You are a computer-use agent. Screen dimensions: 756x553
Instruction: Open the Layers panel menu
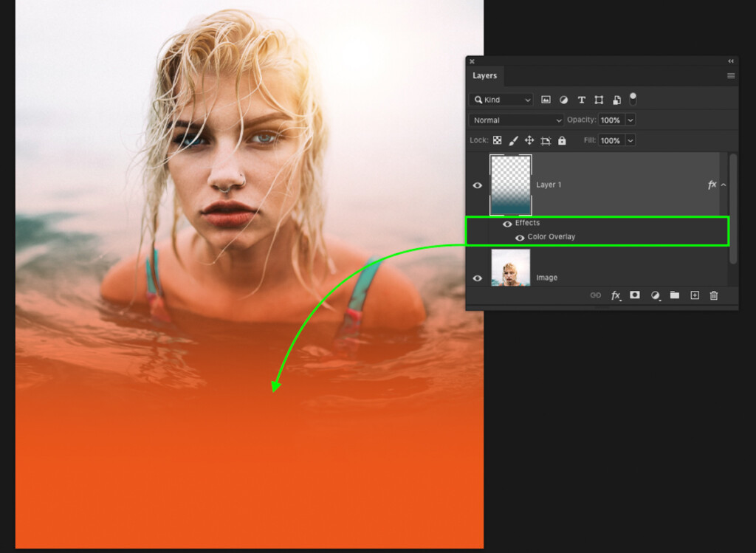coord(731,76)
